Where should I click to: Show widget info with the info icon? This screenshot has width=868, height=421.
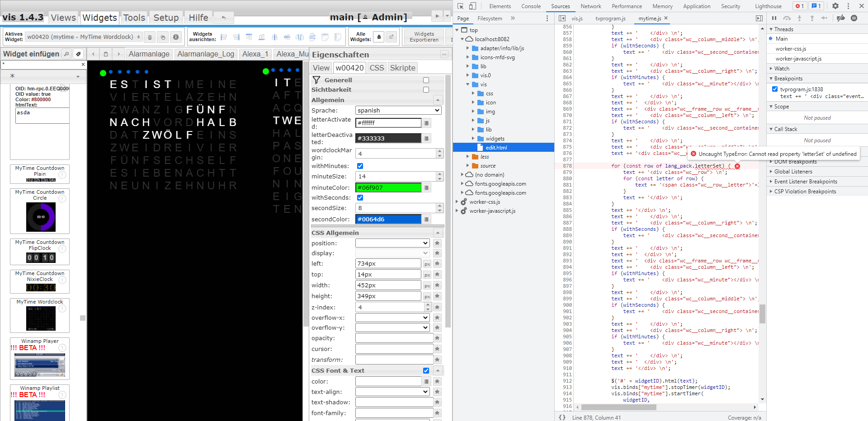(x=176, y=37)
